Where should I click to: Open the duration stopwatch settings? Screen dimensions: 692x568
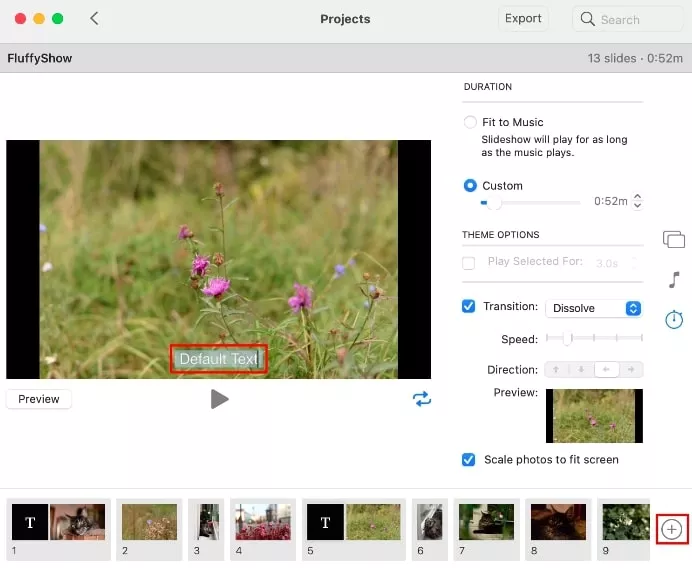click(674, 319)
